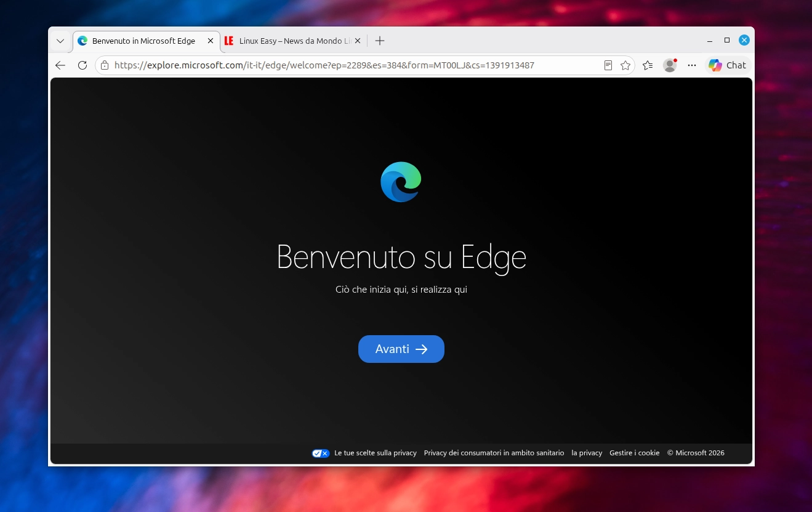Click the Ciò che inizia qui text
The height and width of the screenshot is (512, 812).
(401, 290)
